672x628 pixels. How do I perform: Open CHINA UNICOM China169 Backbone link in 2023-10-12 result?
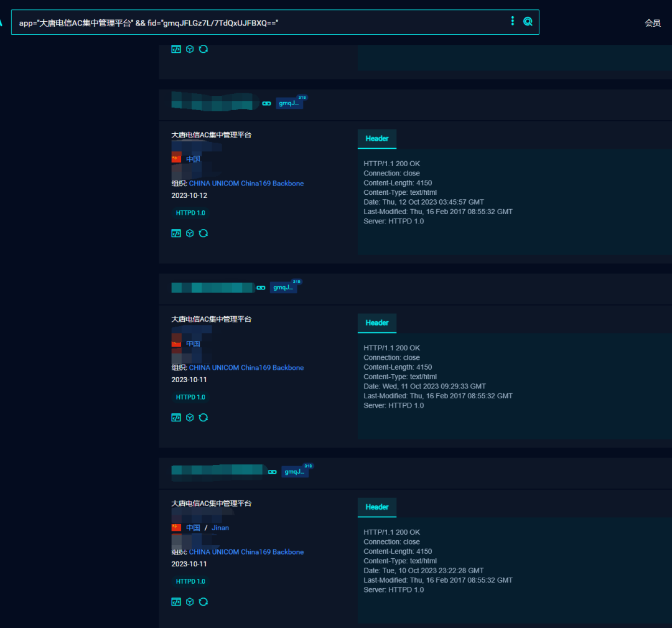click(x=246, y=184)
